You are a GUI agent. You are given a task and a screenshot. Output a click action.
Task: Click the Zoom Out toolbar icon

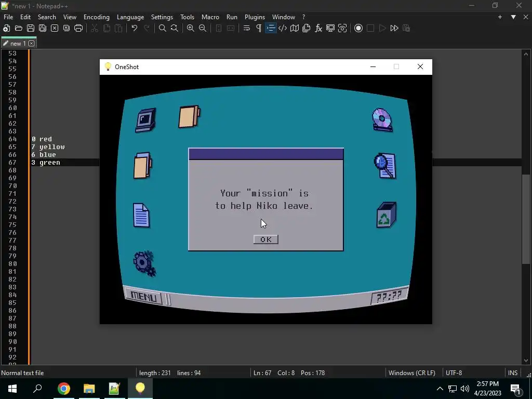[x=203, y=28]
